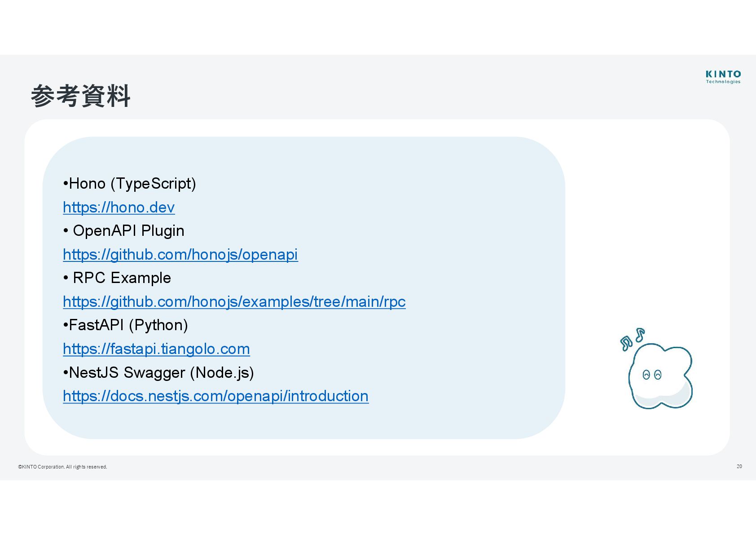Viewport: 756px width, 535px height.
Task: Open the fastapi.tiangolo.com link
Action: [156, 349]
